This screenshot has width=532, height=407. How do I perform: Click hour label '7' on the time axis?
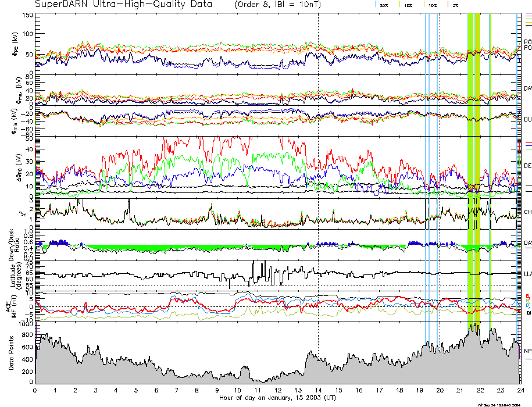pyautogui.click(x=176, y=390)
